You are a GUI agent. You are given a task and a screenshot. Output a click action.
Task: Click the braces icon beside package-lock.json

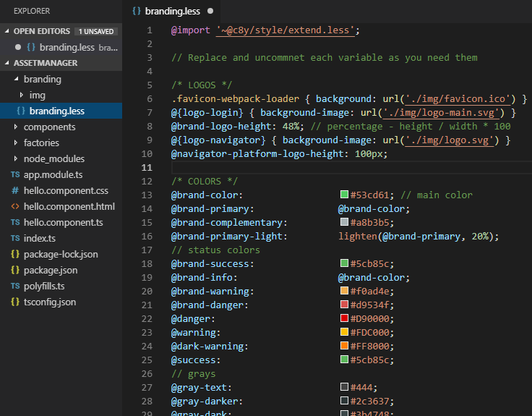click(15, 255)
